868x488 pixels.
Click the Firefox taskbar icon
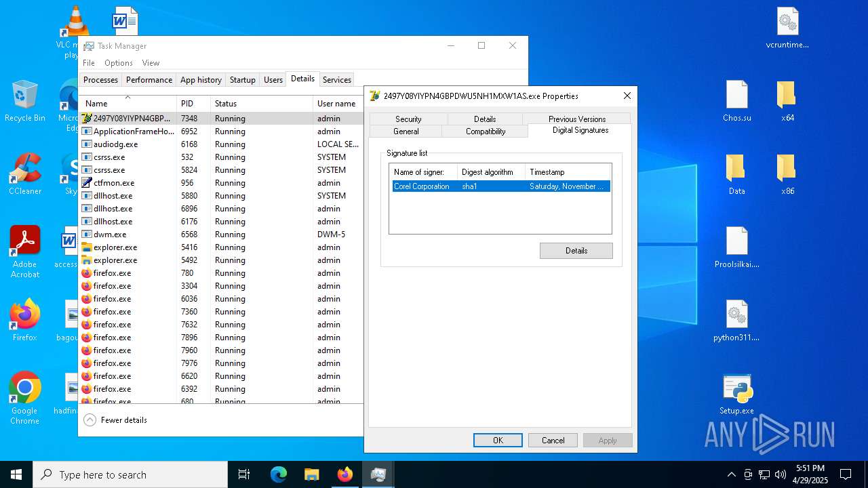(344, 474)
